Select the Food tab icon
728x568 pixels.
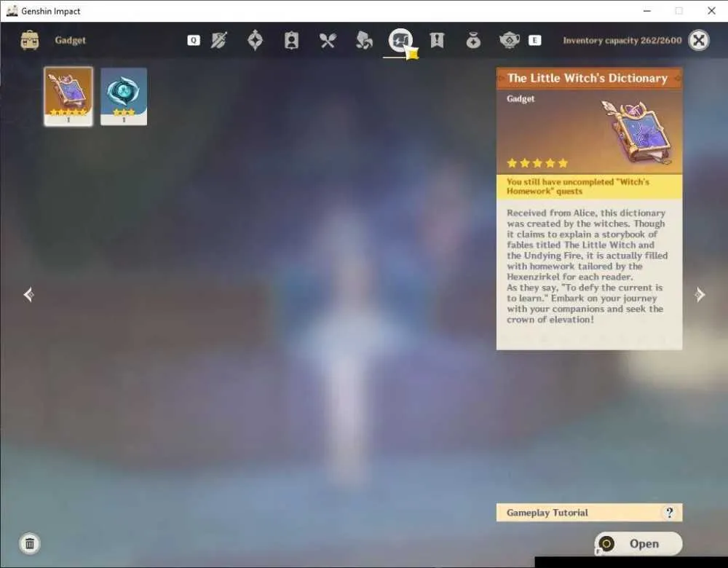pos(328,40)
